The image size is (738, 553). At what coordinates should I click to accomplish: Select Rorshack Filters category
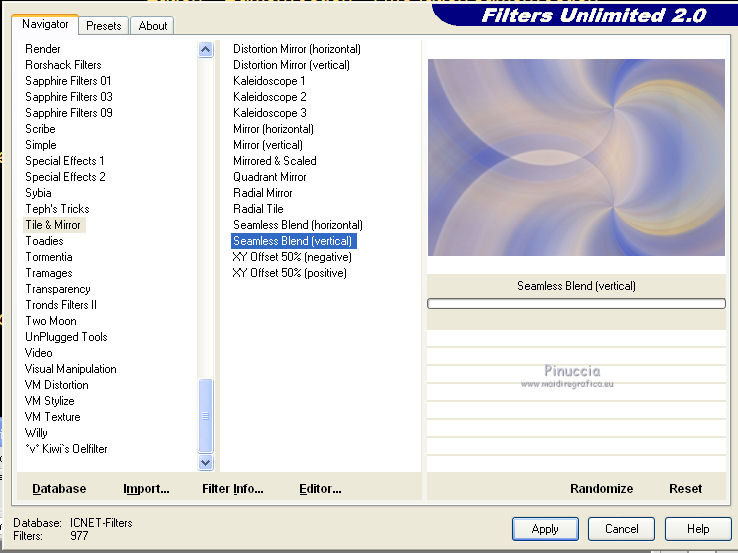coord(63,65)
